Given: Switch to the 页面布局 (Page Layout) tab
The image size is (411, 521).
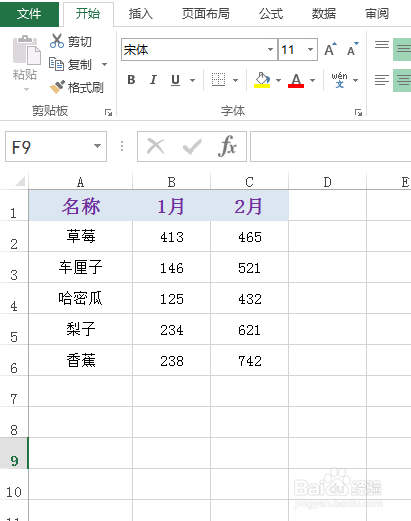Looking at the screenshot, I should [x=206, y=14].
